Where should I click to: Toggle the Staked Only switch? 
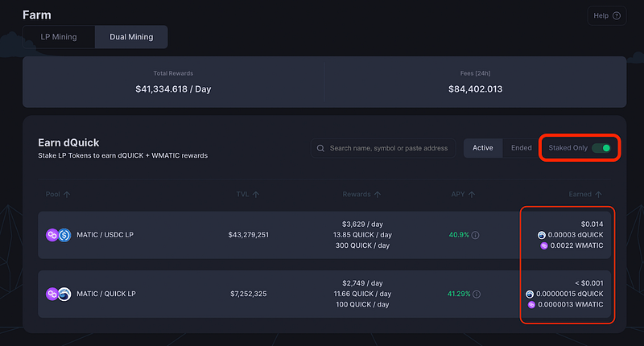(601, 148)
